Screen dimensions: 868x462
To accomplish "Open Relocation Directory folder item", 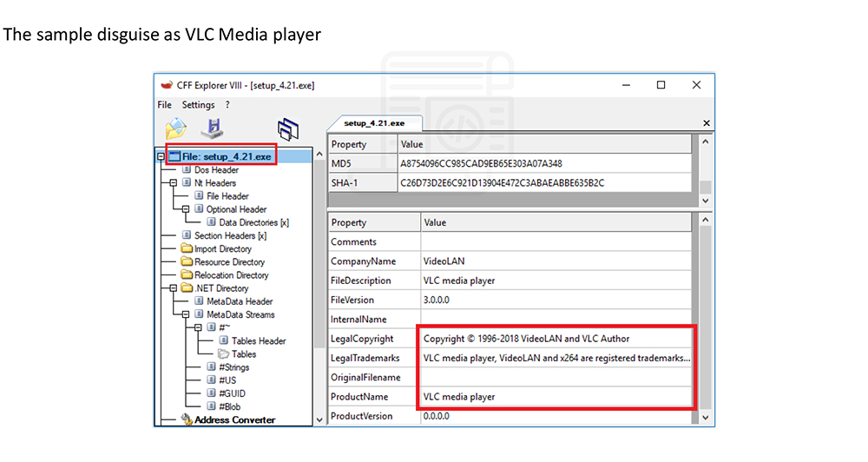I will click(x=232, y=275).
